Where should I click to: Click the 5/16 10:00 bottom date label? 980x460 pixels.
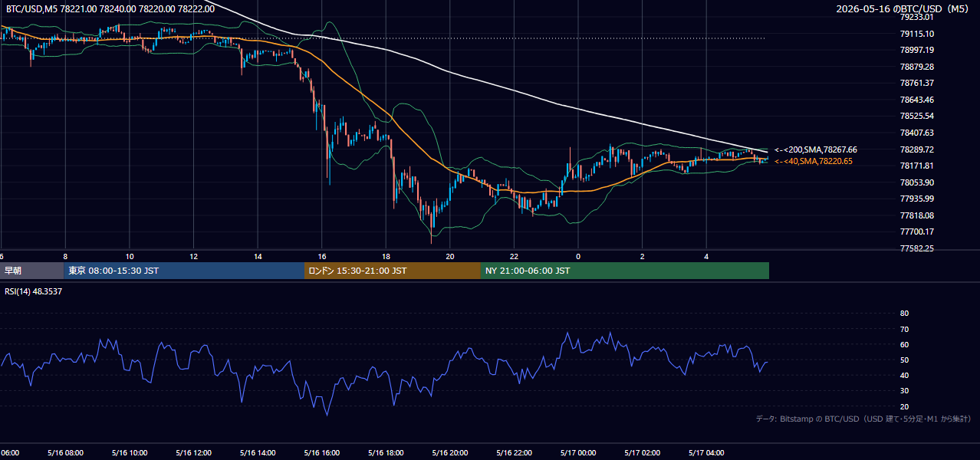click(x=130, y=452)
